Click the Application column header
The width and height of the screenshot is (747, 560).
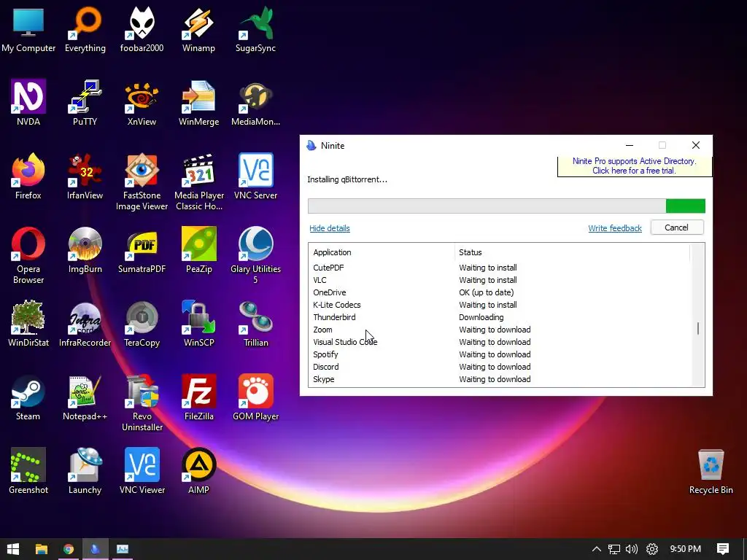[x=381, y=252]
